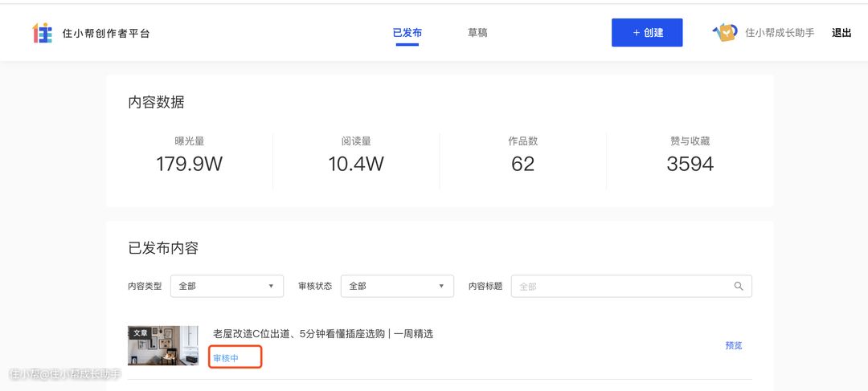
Task: Open the 预览 link for the article
Action: 734,346
